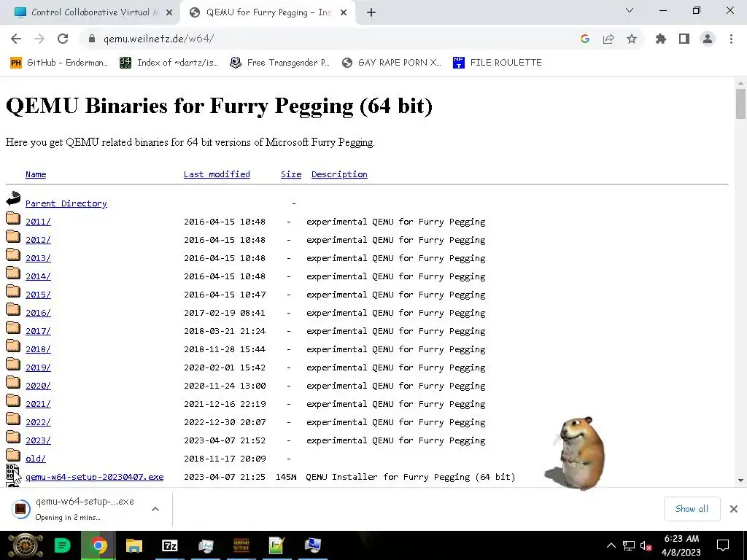Sort listing by Name

point(36,174)
